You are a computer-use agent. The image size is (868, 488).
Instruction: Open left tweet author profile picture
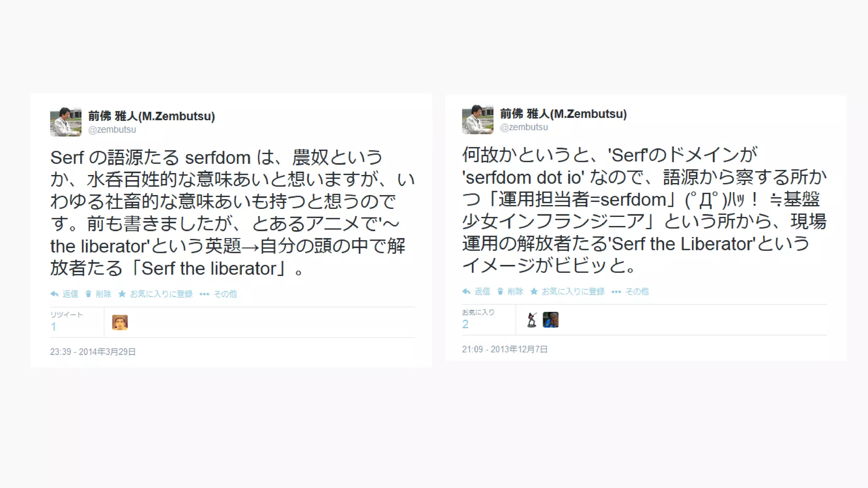66,122
